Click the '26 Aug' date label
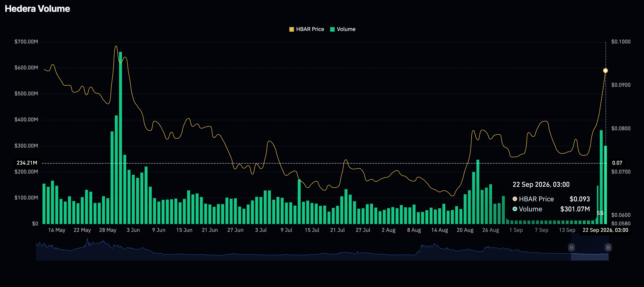This screenshot has width=644, height=287. coord(491,230)
